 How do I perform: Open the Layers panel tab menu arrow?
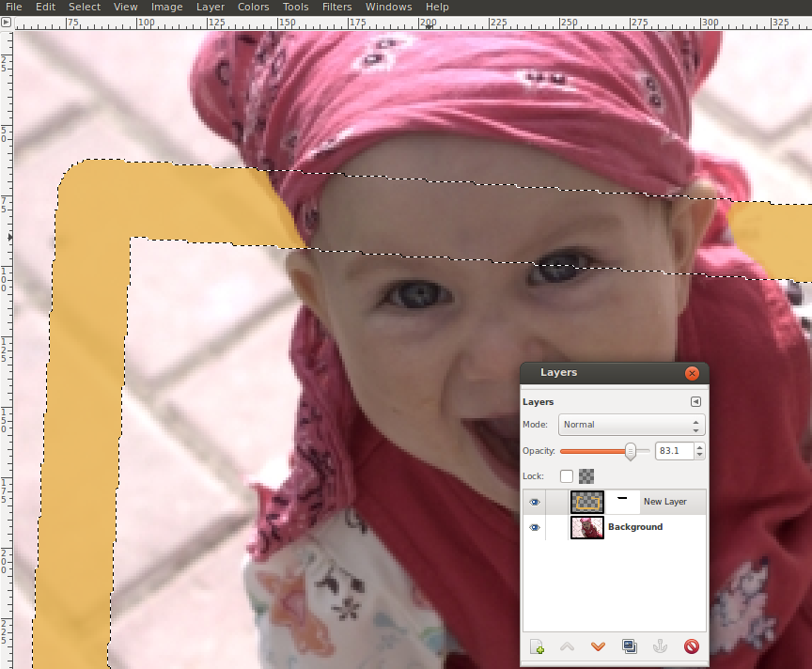(x=695, y=402)
